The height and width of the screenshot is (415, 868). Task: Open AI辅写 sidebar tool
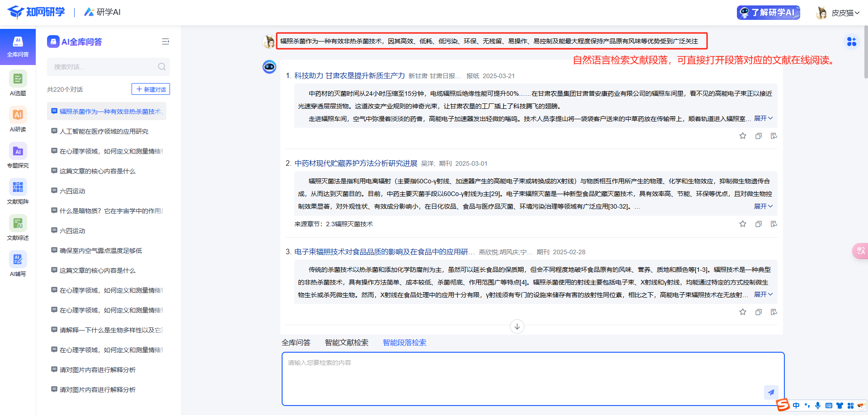18,264
